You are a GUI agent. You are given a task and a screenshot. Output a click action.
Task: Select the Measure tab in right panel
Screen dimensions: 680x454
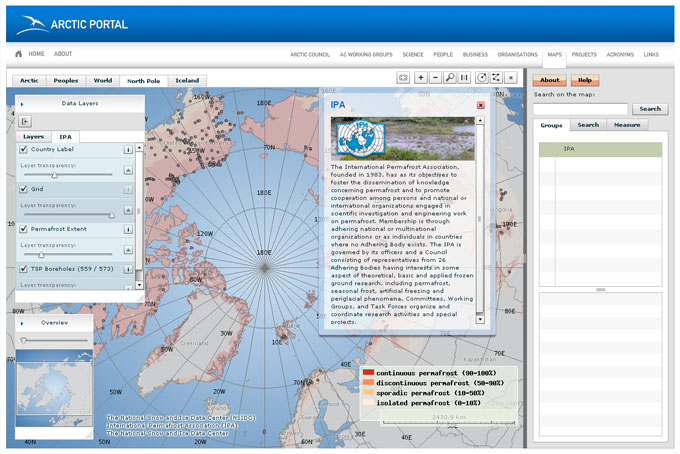(x=627, y=125)
